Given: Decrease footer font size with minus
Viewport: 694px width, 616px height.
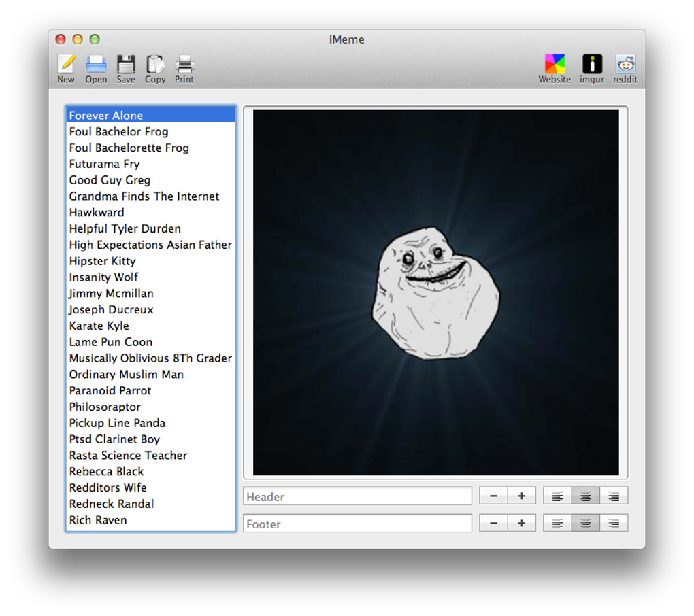Looking at the screenshot, I should click(x=493, y=523).
